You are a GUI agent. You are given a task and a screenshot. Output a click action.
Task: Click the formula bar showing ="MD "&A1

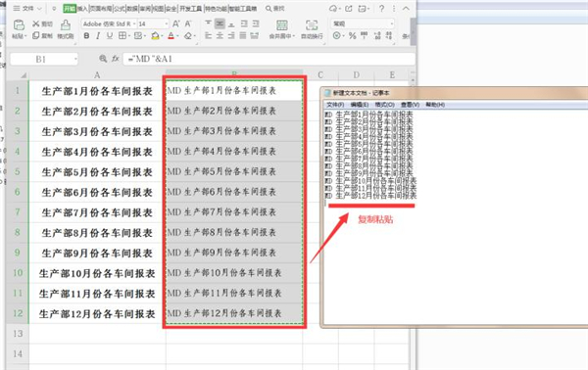(x=269, y=59)
